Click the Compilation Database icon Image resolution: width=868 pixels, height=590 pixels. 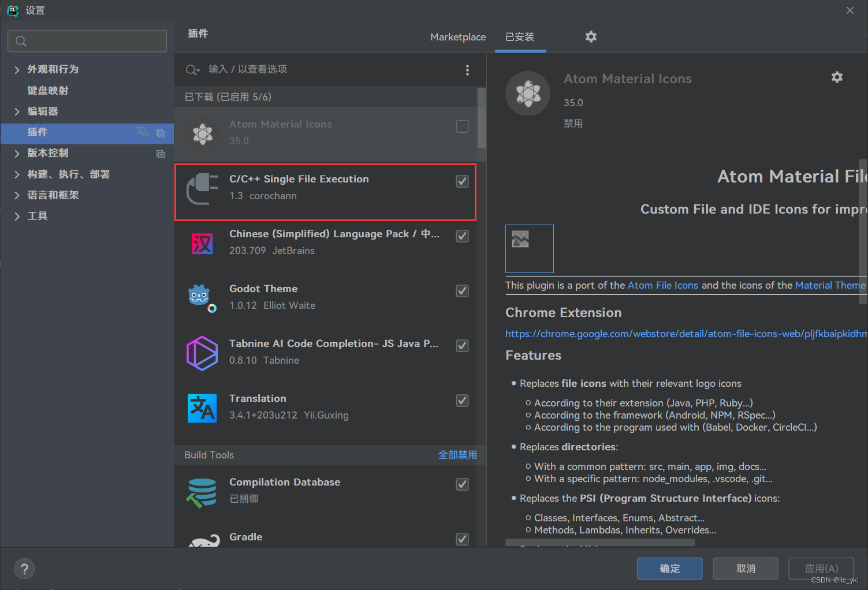coord(202,492)
